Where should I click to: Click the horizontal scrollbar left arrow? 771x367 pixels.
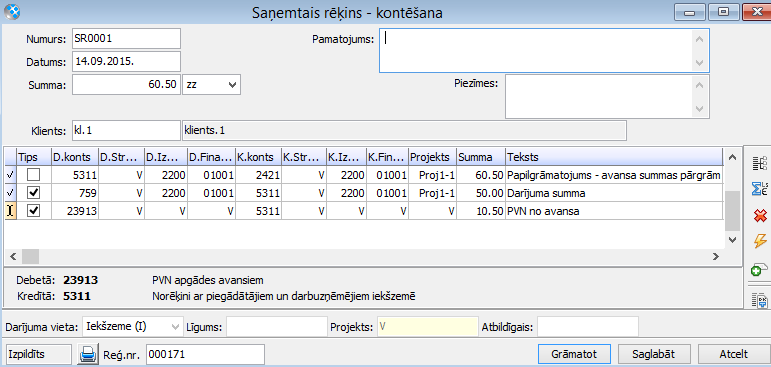pyautogui.click(x=13, y=256)
